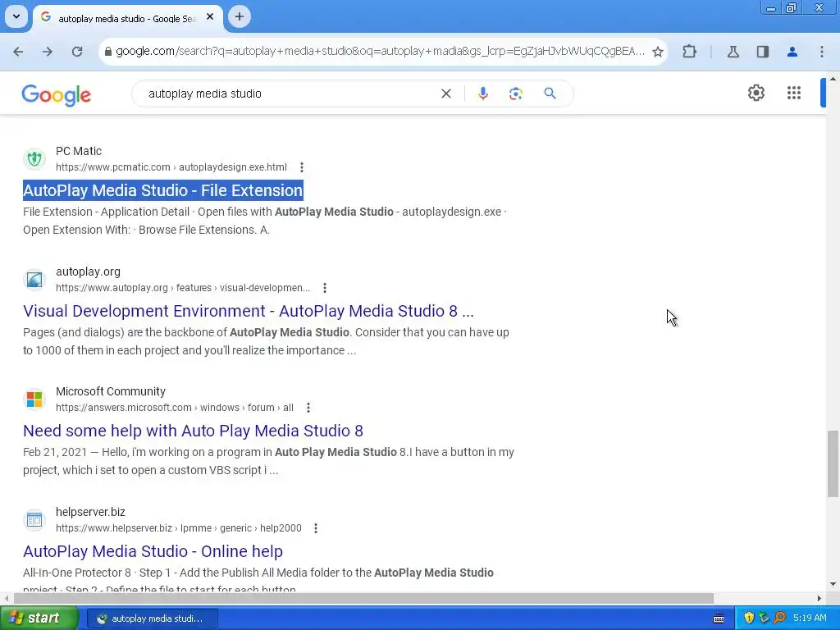Bookmark this page with the star icon

tap(658, 52)
